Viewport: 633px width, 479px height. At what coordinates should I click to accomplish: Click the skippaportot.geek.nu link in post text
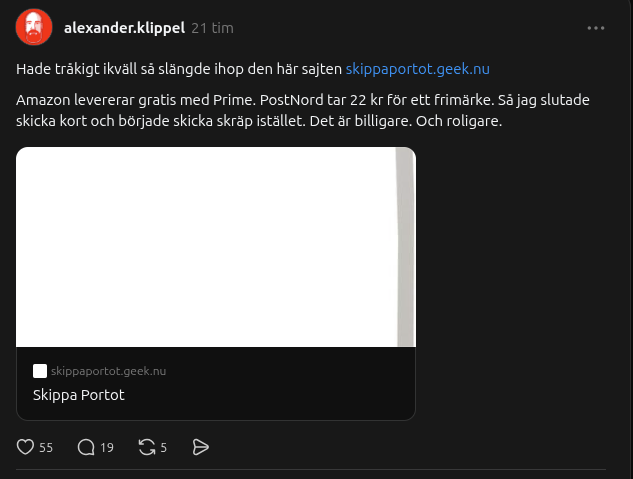click(417, 69)
